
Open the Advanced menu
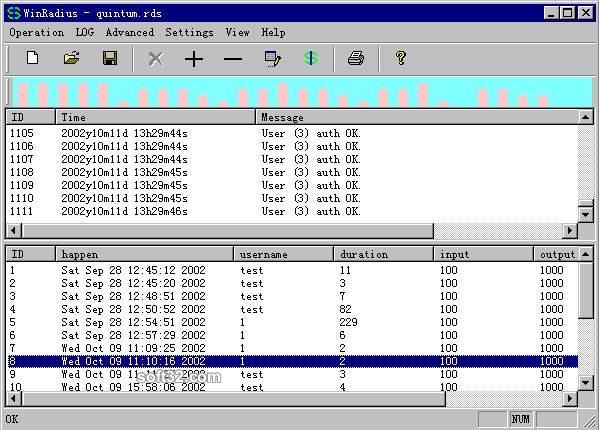(130, 32)
